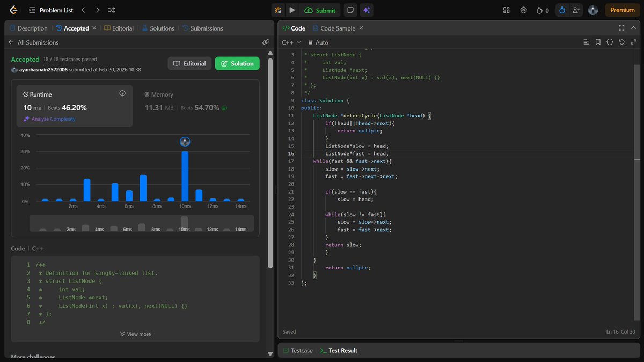
Task: Click the Runtime info icon
Action: point(122,93)
